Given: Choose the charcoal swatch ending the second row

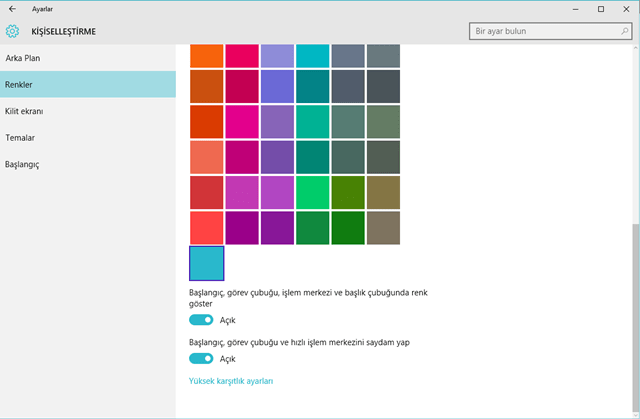Looking at the screenshot, I should 383,86.
